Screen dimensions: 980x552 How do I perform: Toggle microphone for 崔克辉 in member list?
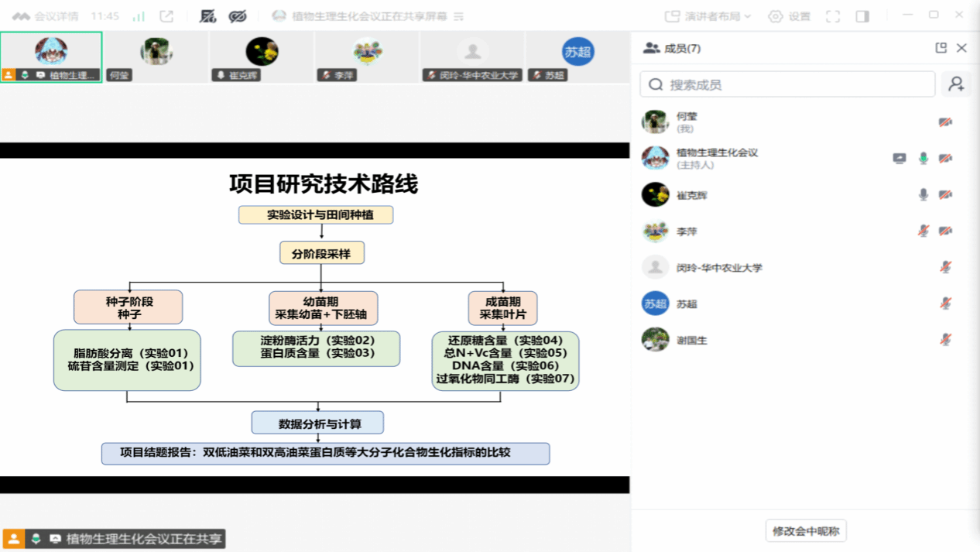923,195
